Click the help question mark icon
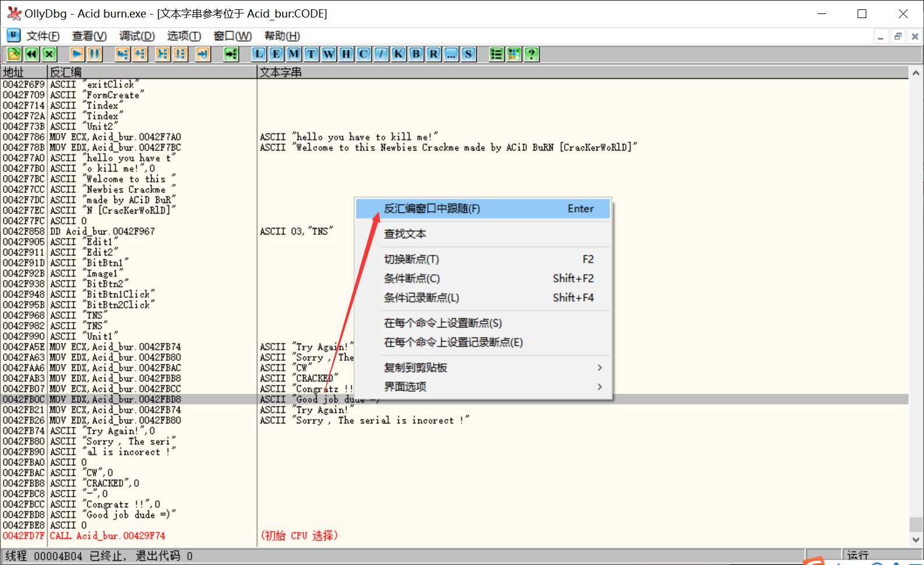This screenshot has height=565, width=924. (x=531, y=54)
